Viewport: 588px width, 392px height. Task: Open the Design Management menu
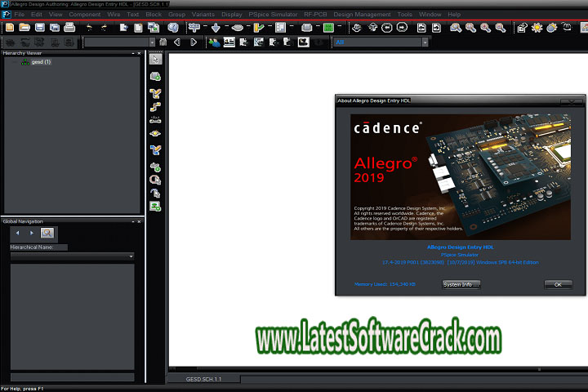[x=363, y=14]
